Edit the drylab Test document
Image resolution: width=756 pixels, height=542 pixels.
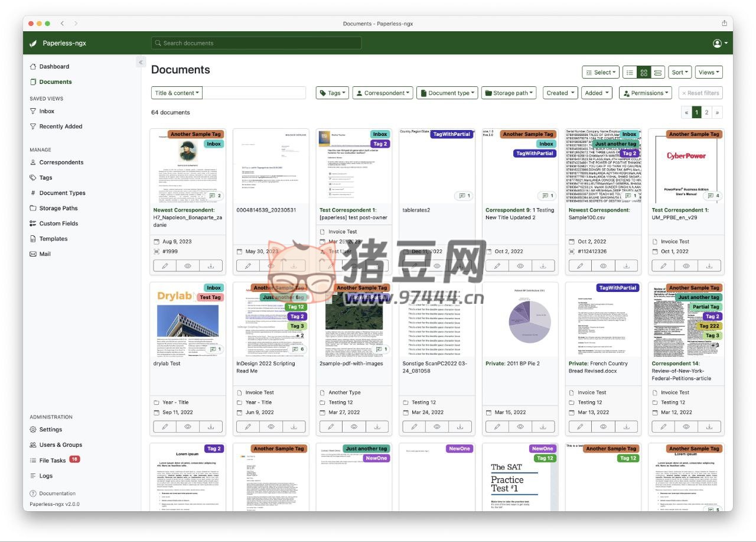(x=165, y=427)
